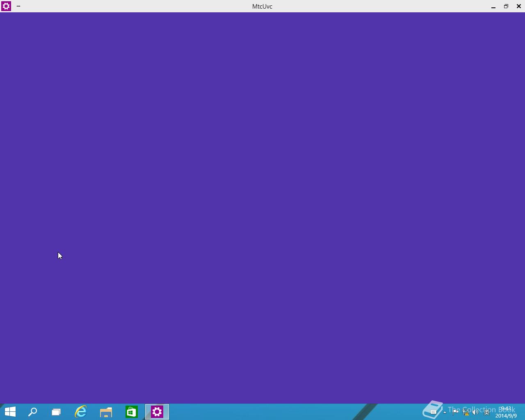Open the MtcUvc app menu gear icon
Image resolution: width=525 pixels, height=420 pixels.
6,6
